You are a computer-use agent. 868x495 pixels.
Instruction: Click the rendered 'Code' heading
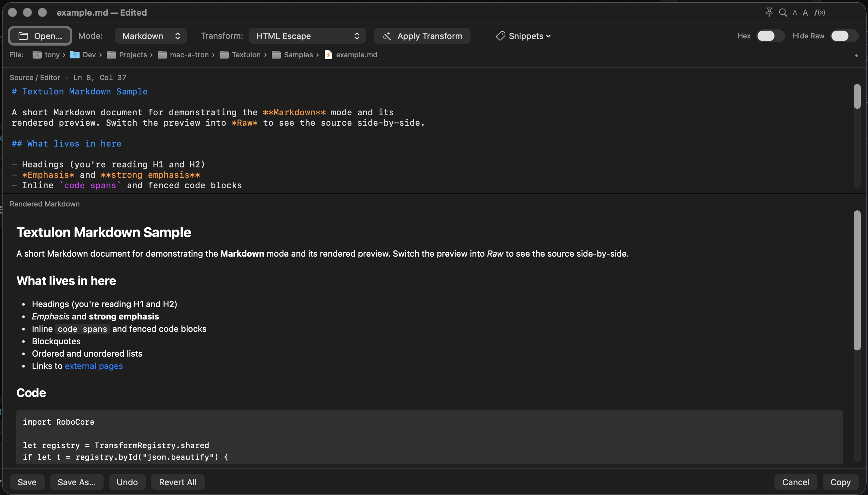(x=31, y=393)
